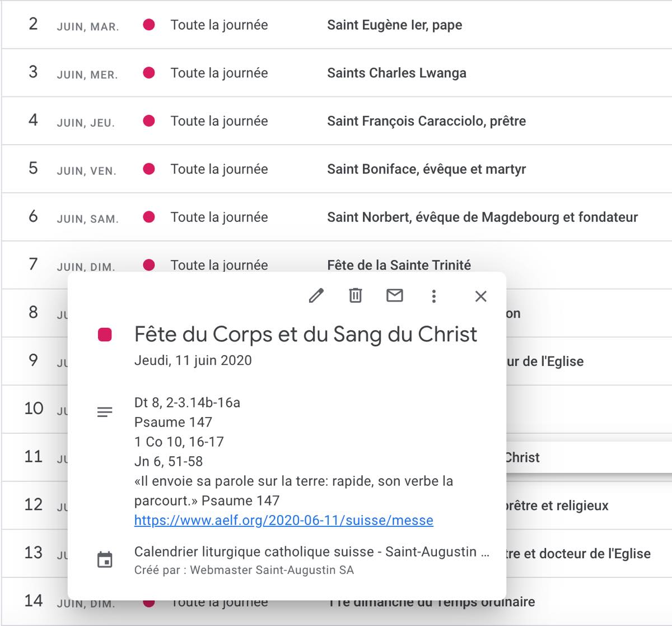Click the 'JUIN, MAR.' date label

(x=88, y=27)
